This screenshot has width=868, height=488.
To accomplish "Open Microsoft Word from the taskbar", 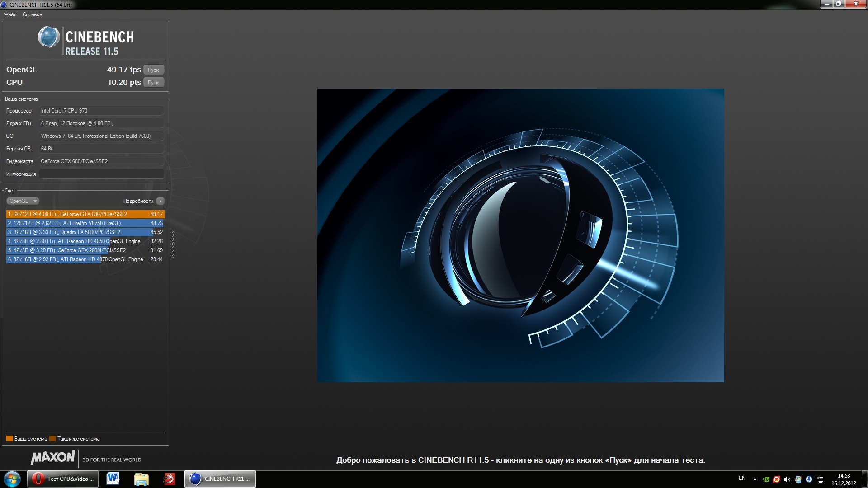I will (x=113, y=479).
